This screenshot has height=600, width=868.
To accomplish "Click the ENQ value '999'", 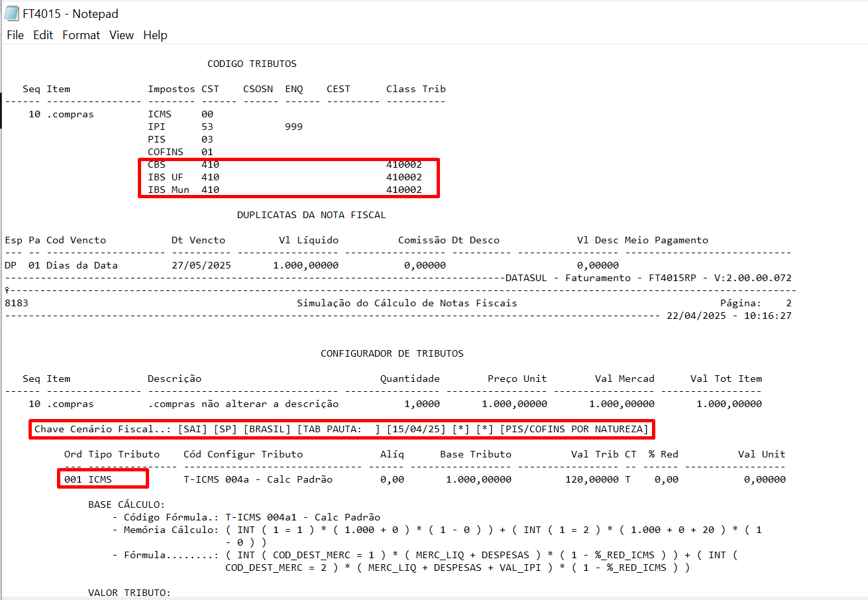I will [294, 127].
